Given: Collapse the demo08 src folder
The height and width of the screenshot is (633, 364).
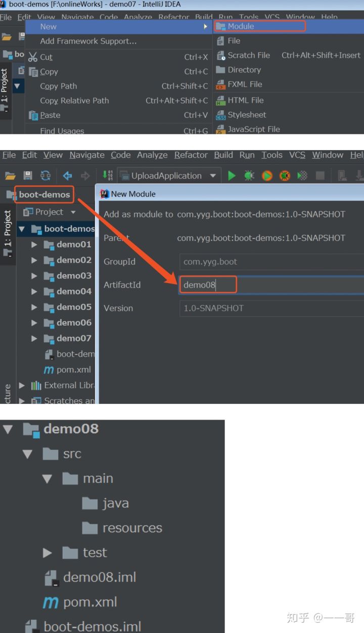Looking at the screenshot, I should click(x=28, y=454).
